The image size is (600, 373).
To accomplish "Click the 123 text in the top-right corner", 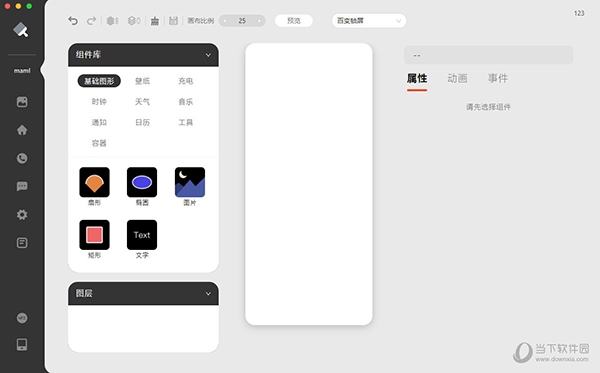I will pos(579,13).
